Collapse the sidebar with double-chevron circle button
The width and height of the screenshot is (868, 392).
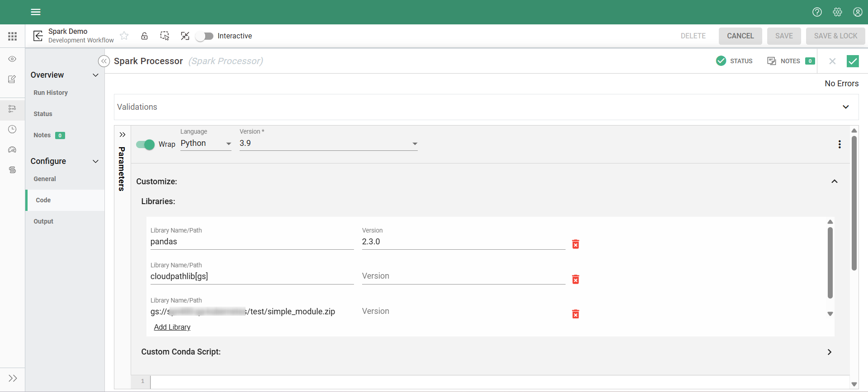pyautogui.click(x=104, y=61)
